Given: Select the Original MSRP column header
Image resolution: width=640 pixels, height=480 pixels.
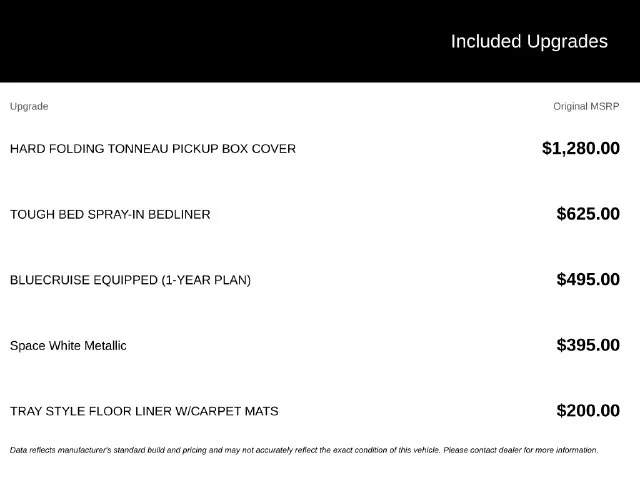Looking at the screenshot, I should pos(586,107).
